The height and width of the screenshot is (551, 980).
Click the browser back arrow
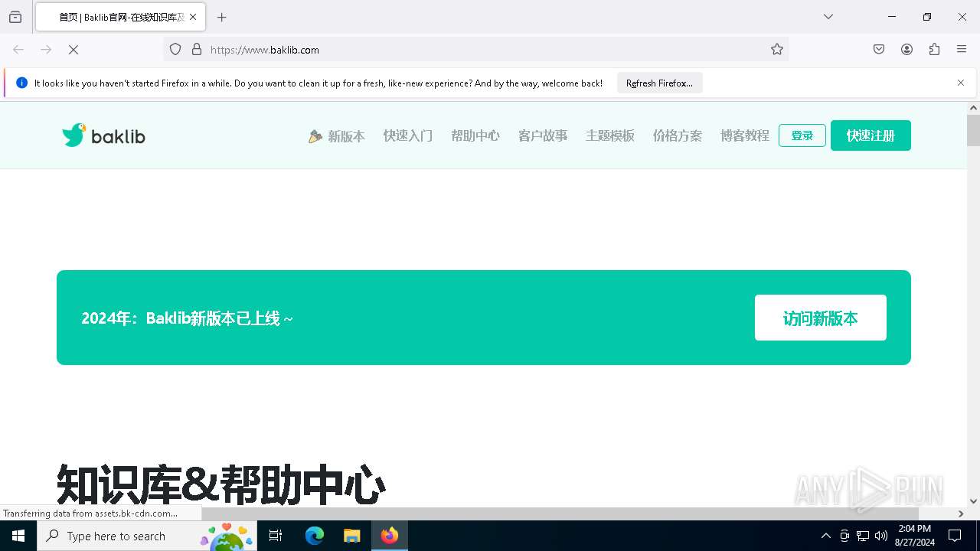(18, 50)
